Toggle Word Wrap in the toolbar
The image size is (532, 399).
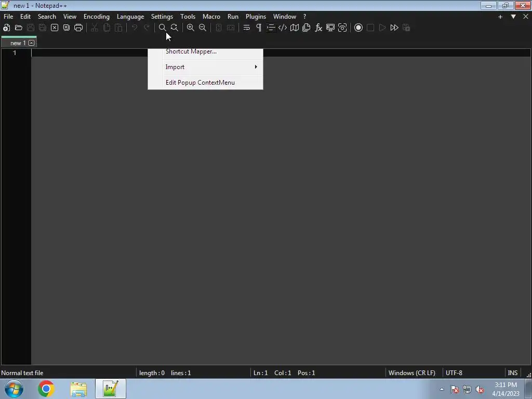[247, 28]
